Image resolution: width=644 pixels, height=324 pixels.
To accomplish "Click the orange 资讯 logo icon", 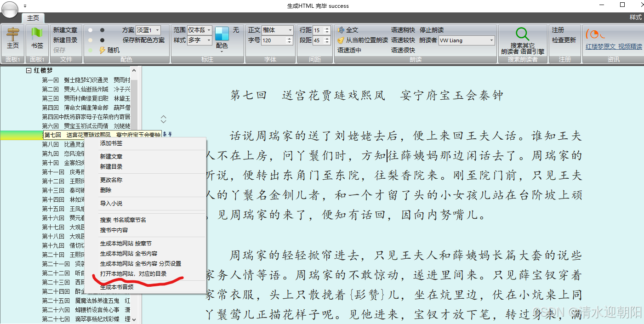I will (595, 34).
